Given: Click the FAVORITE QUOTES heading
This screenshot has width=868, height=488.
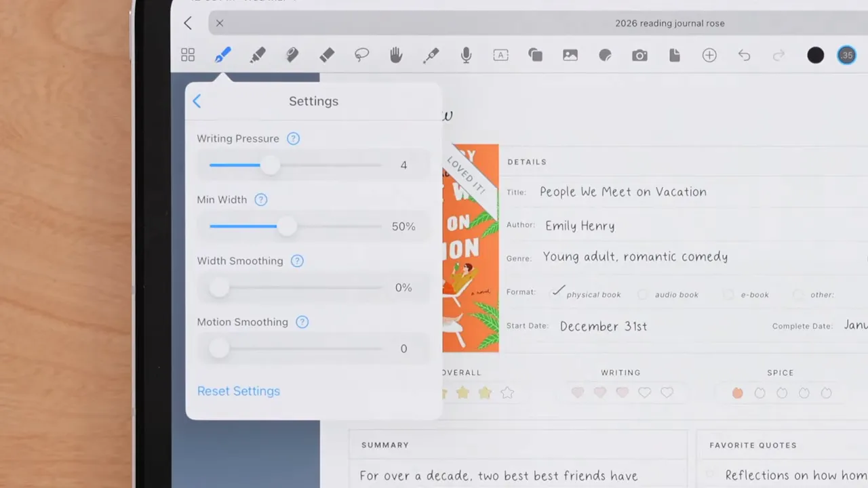Looking at the screenshot, I should click(x=753, y=445).
